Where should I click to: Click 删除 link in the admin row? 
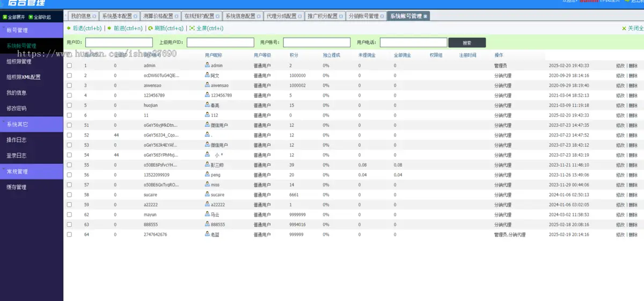[633, 66]
